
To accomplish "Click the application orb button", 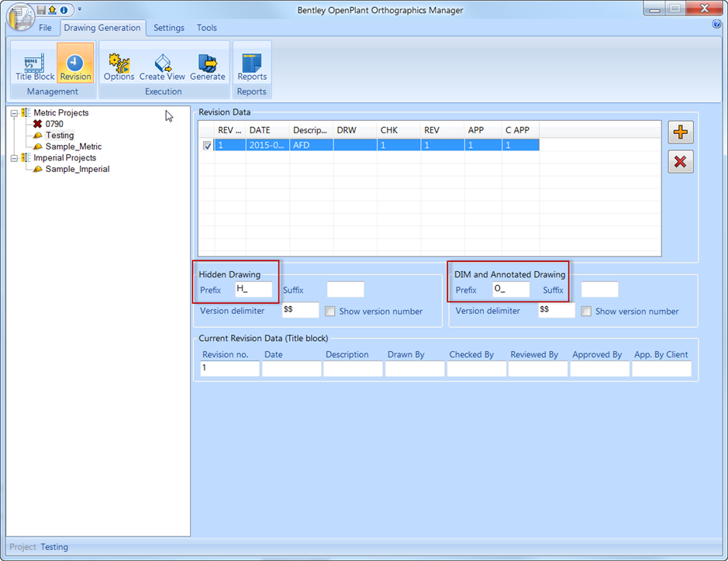I will pyautogui.click(x=20, y=17).
